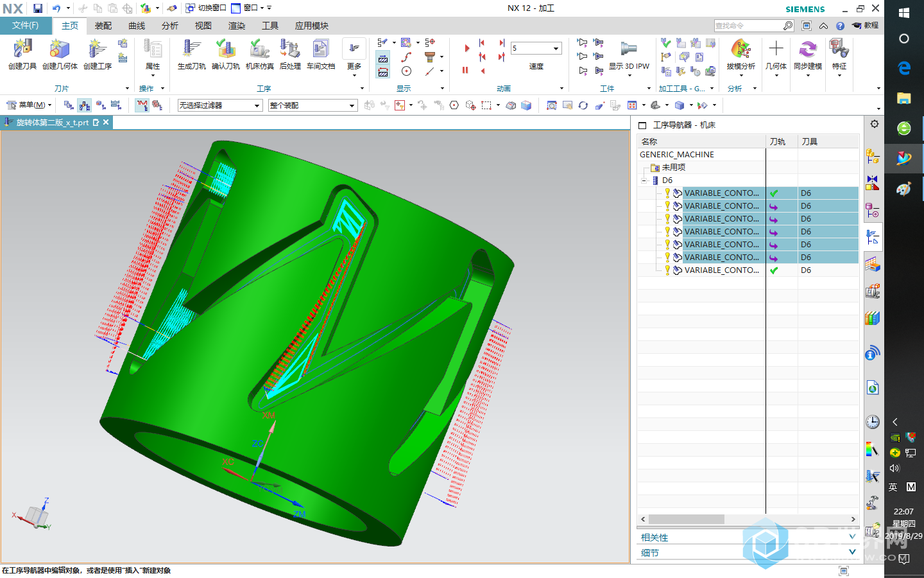Open the Window (窗口) dropdown
Viewport: 924px width, 578px height.
coord(251,8)
